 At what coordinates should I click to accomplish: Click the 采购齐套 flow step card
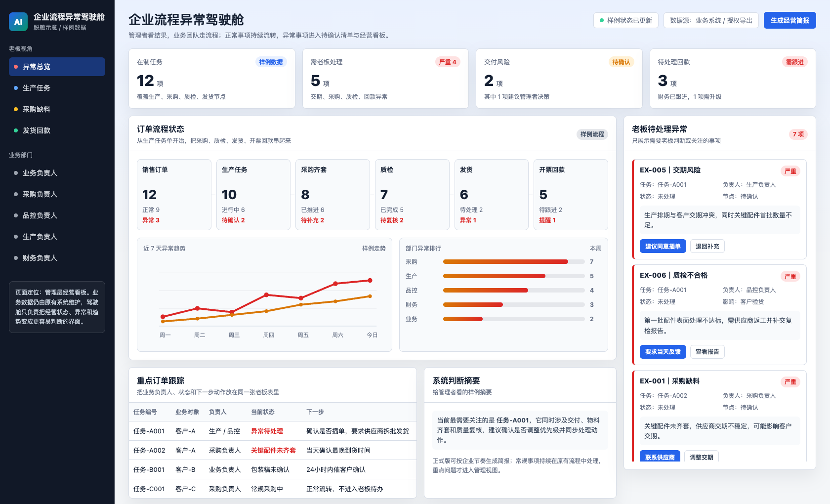point(332,195)
